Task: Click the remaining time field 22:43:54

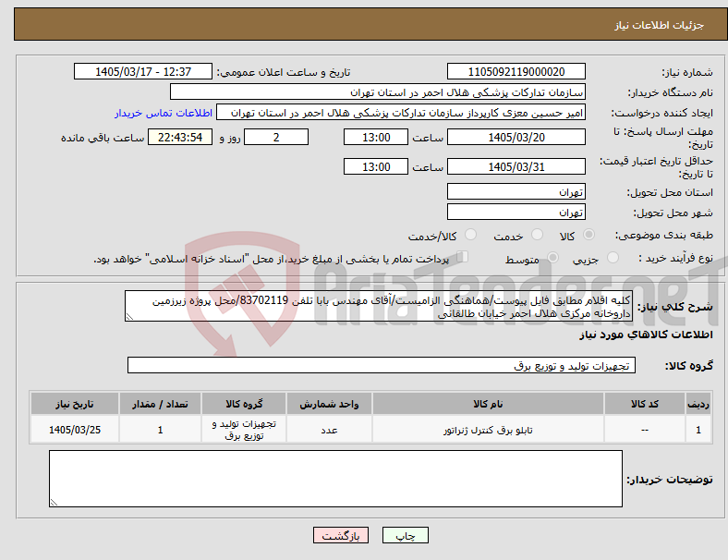Action: [x=180, y=137]
